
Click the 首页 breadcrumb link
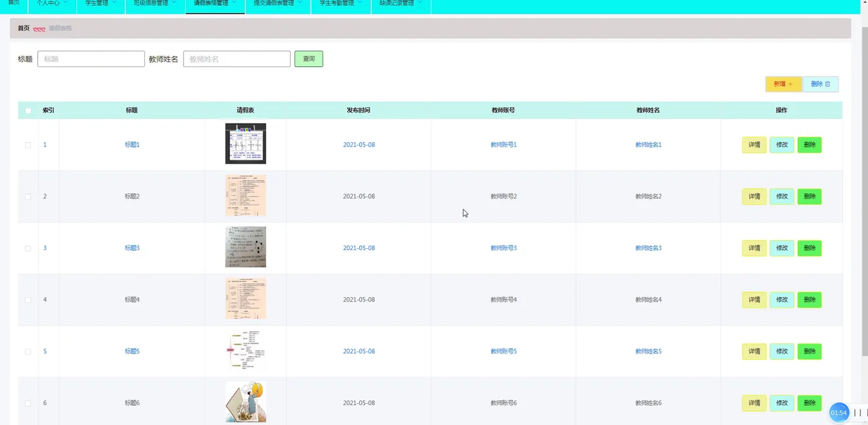24,29
